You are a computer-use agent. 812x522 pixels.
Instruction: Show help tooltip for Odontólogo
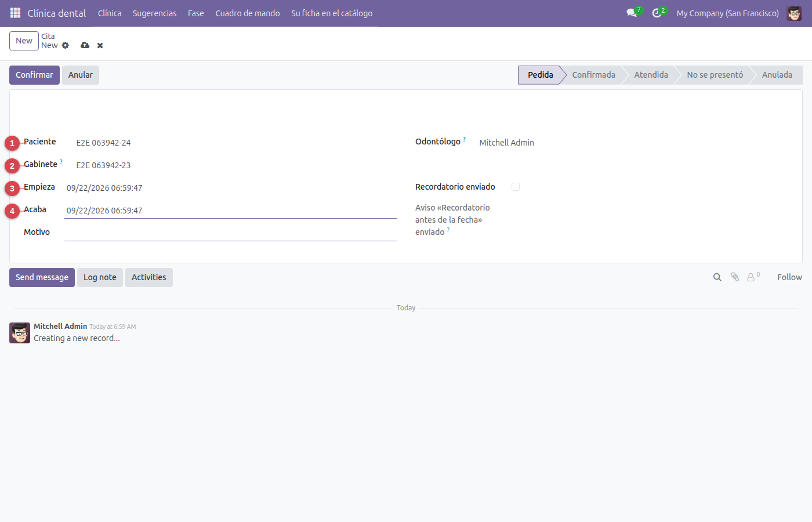coord(465,139)
